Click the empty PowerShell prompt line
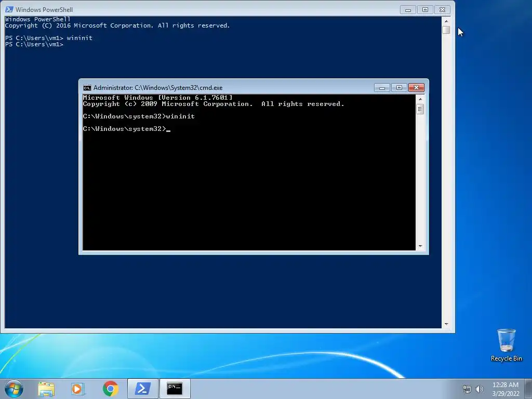Viewport: 532px width, 399px height. coord(34,45)
